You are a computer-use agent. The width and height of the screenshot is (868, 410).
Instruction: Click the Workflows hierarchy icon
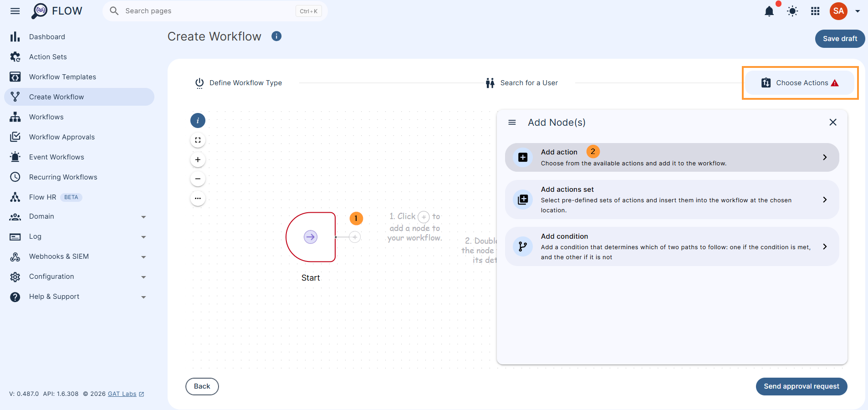[x=15, y=117]
